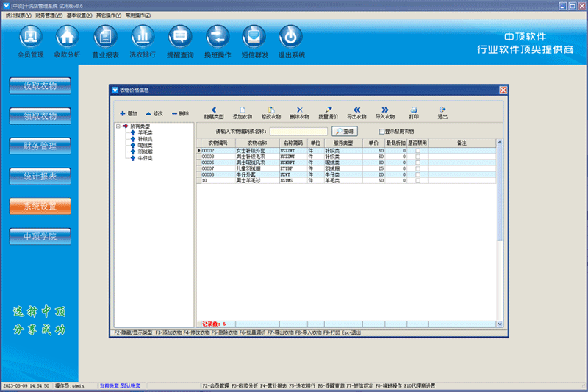Toggle 显示禁用衣物 checkbox
588x392 pixels.
[381, 132]
